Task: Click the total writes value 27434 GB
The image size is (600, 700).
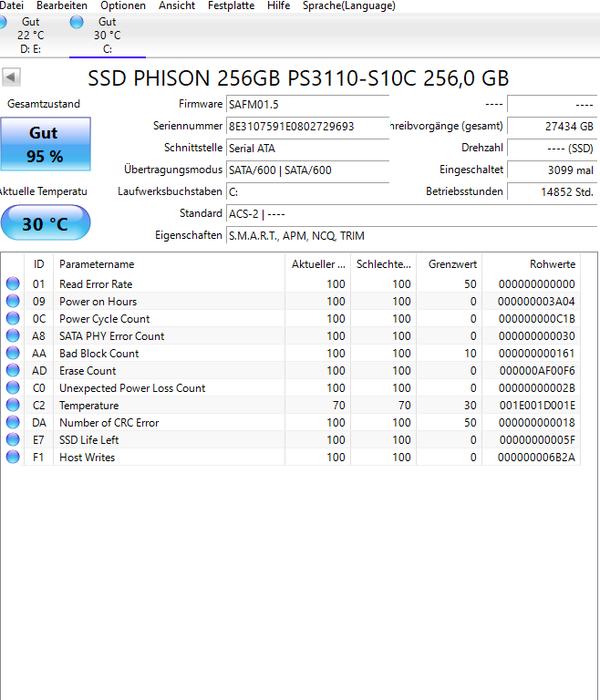Action: (x=553, y=127)
